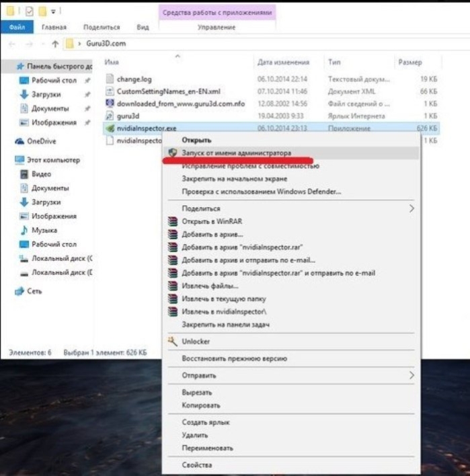
Task: Click the new folder icon in title bar
Action: [42, 11]
